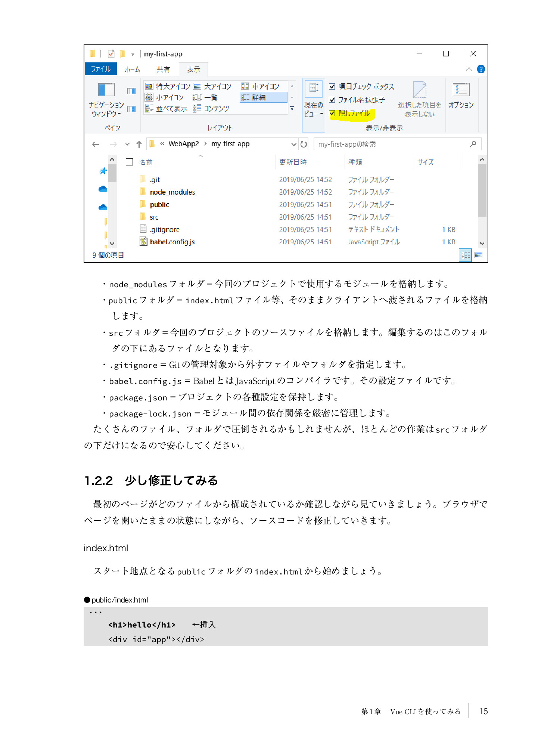Image resolution: width=535 pixels, height=756 pixels.
Task: Click 選択した項目を表示しない button
Action: [420, 100]
